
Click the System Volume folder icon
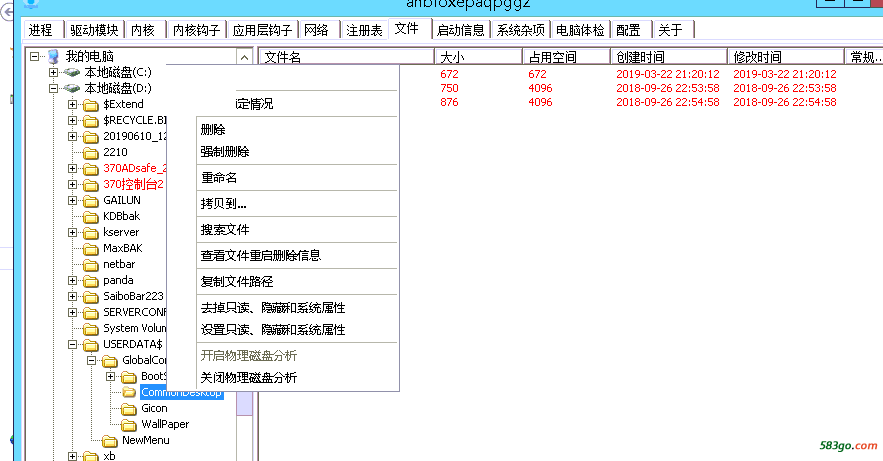(91, 329)
